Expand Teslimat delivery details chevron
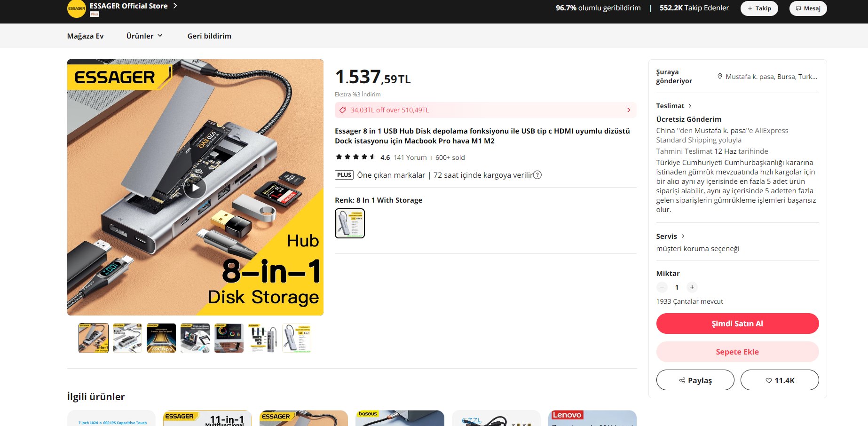 click(x=690, y=106)
